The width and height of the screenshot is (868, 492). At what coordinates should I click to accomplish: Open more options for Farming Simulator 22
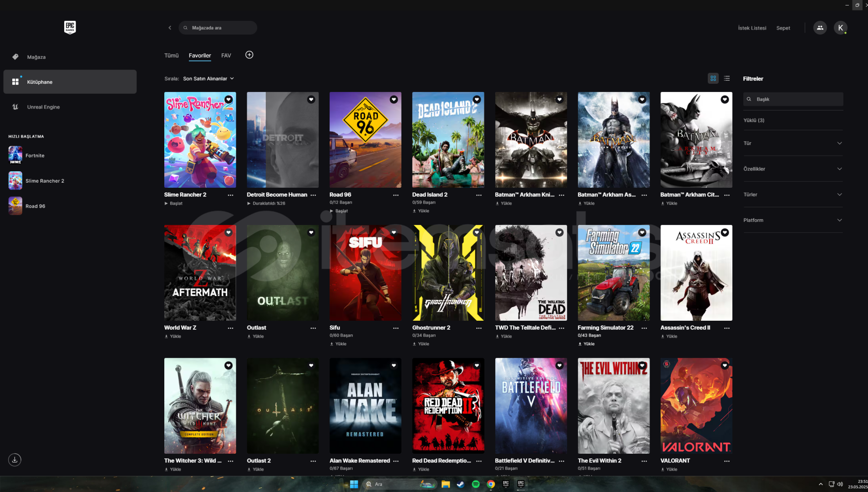(x=644, y=328)
